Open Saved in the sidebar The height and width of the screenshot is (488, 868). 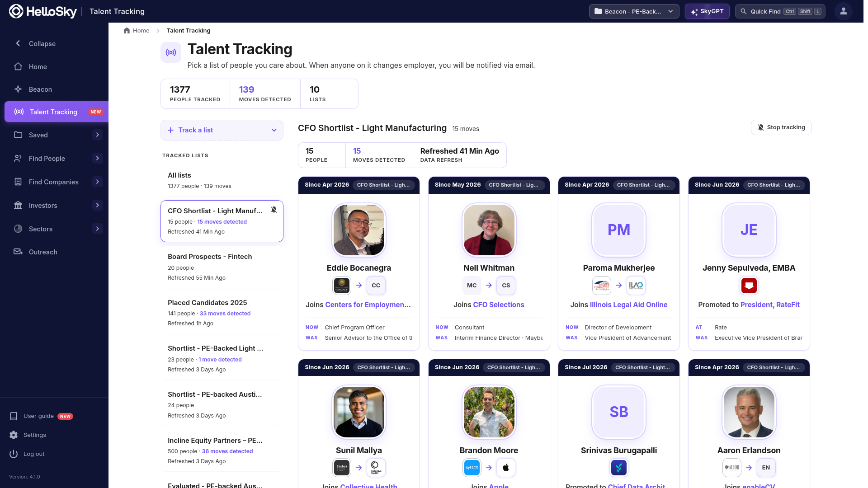[38, 135]
